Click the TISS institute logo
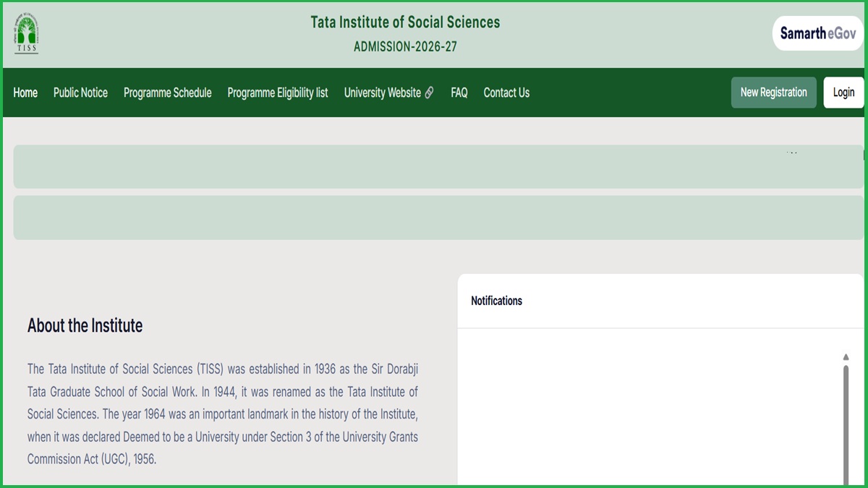The width and height of the screenshot is (868, 488). click(27, 33)
